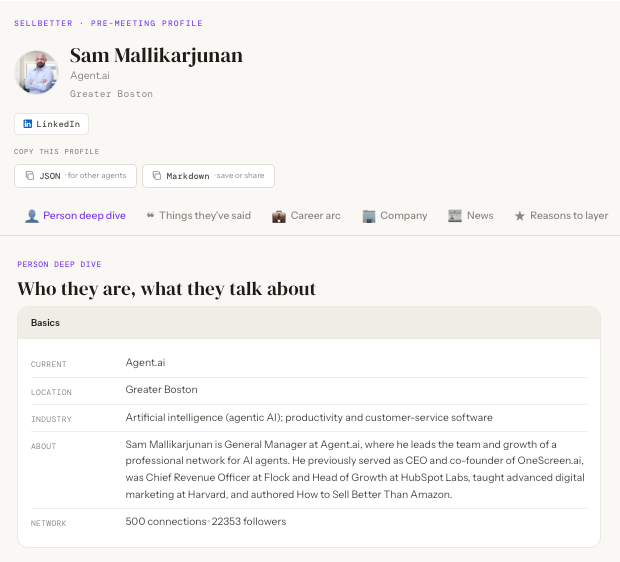Click LOCATION value Greater Boston in table
Screen dimensions: 620x562
(161, 390)
